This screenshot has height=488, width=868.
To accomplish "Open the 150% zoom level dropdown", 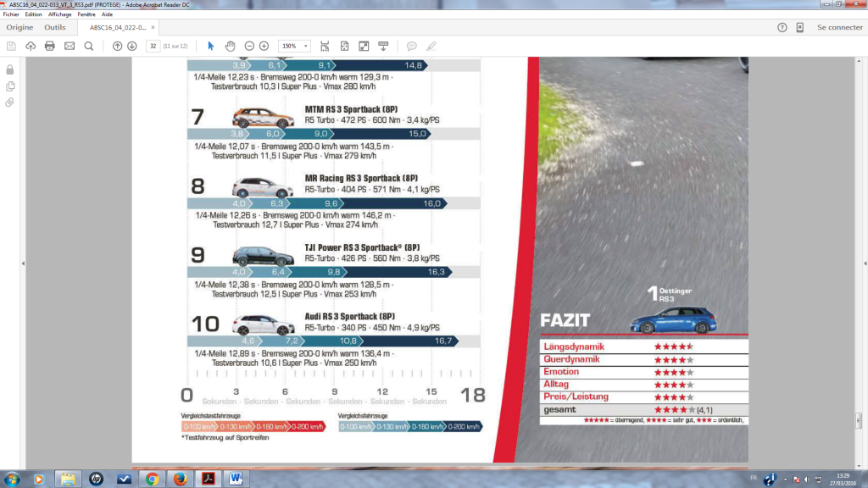I will pos(294,46).
